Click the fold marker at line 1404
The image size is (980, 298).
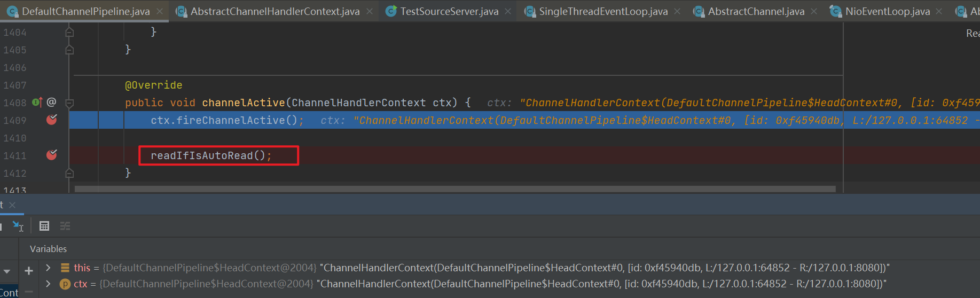tap(69, 33)
